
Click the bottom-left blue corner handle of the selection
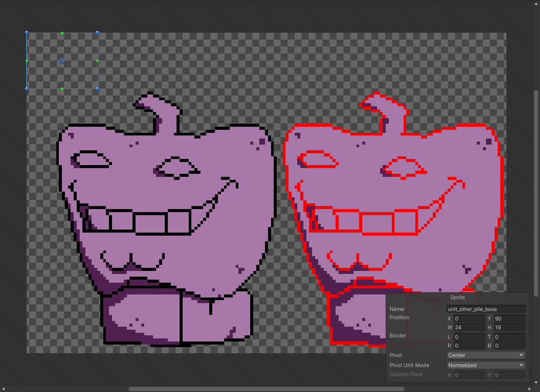click(27, 89)
